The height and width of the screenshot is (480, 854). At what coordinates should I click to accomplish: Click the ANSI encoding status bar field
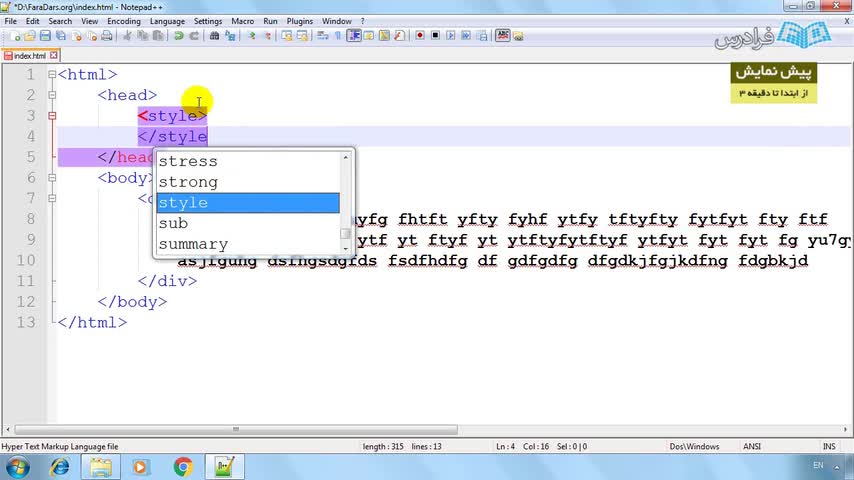pyautogui.click(x=752, y=446)
